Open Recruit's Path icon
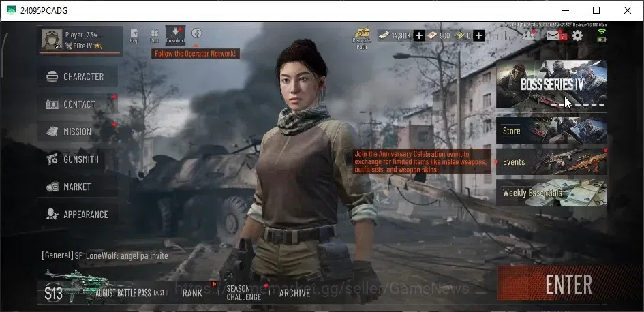 (363, 37)
